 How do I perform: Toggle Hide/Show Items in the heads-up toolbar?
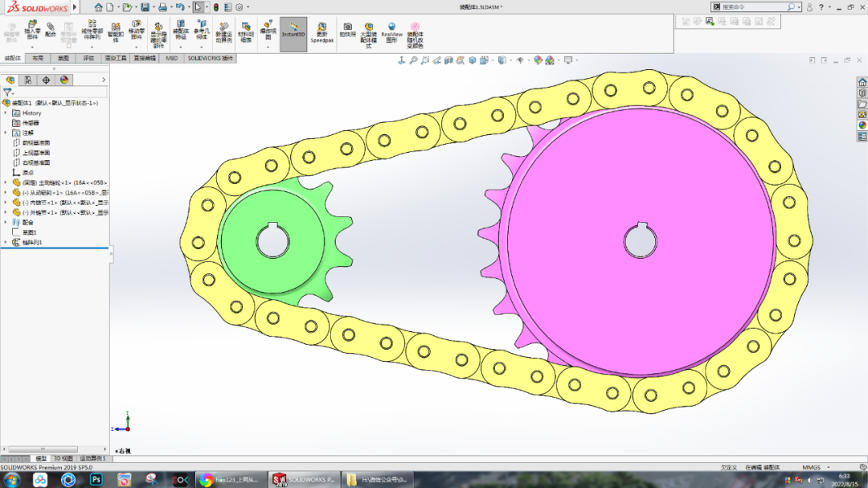pos(522,59)
